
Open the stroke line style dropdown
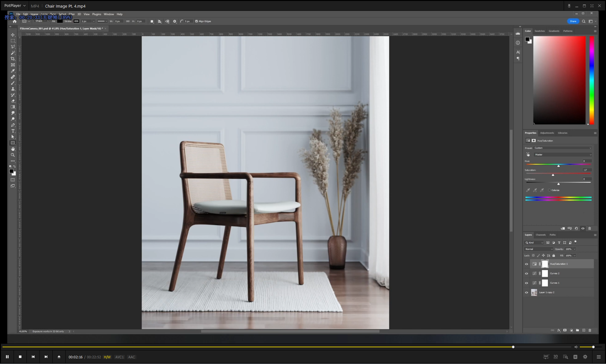tap(102, 21)
